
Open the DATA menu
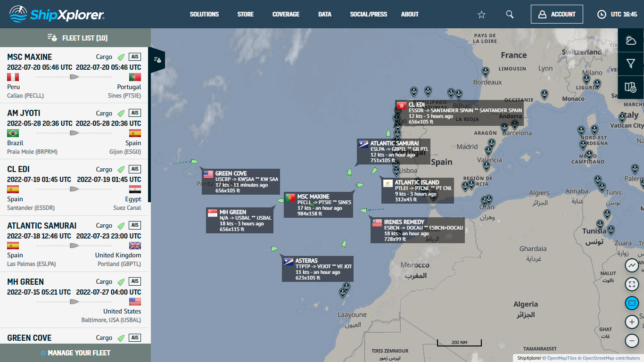tap(325, 14)
